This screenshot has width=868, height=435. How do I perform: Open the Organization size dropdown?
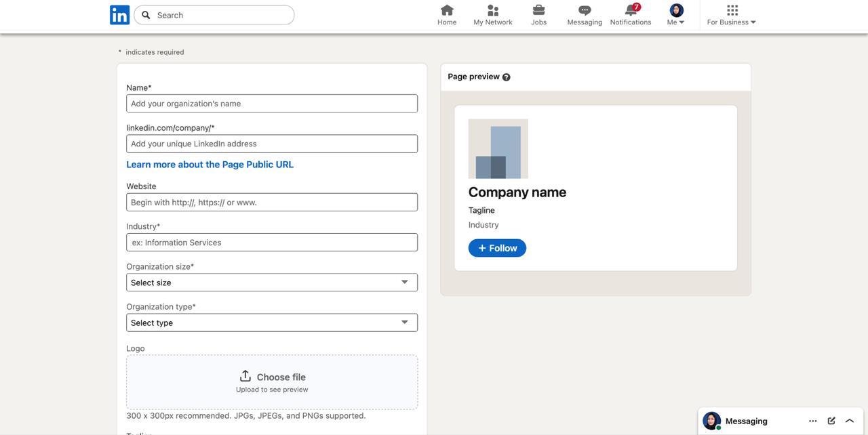coord(272,283)
